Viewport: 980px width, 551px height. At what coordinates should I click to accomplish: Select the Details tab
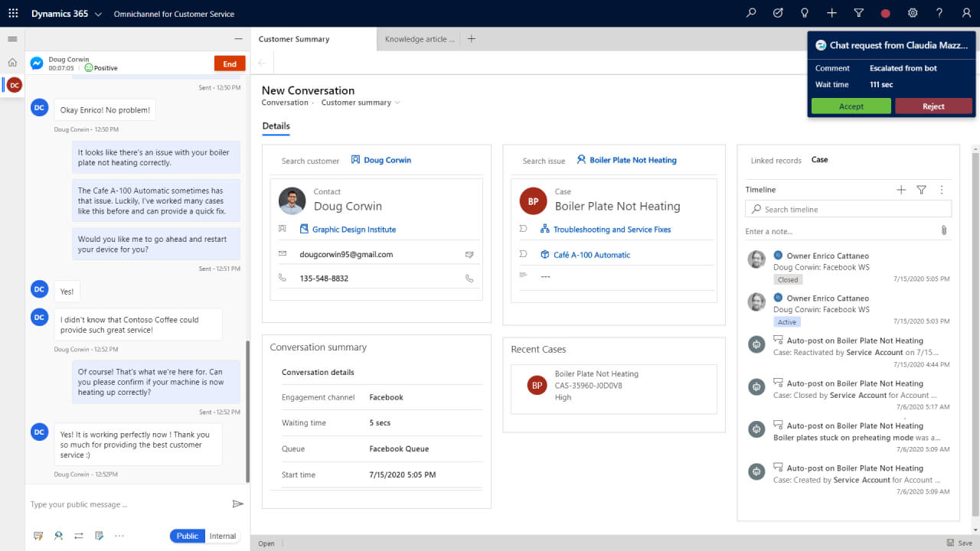tap(276, 126)
